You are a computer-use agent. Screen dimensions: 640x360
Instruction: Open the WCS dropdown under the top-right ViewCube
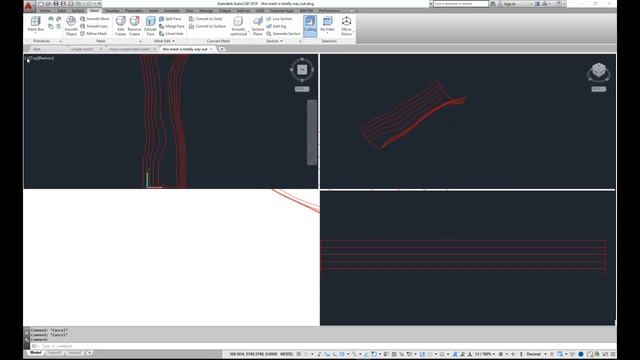click(599, 89)
